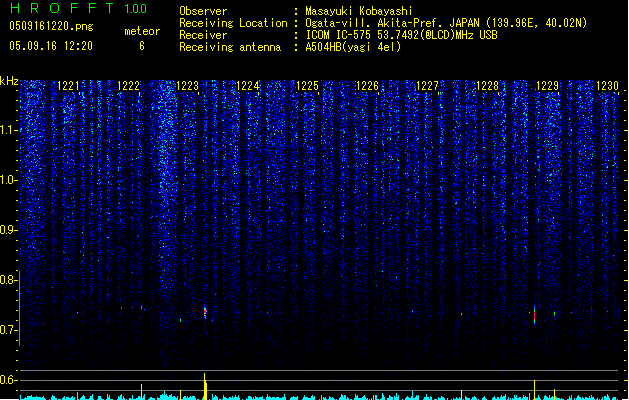
Task: Click the 1224 time marker
Action: point(248,86)
